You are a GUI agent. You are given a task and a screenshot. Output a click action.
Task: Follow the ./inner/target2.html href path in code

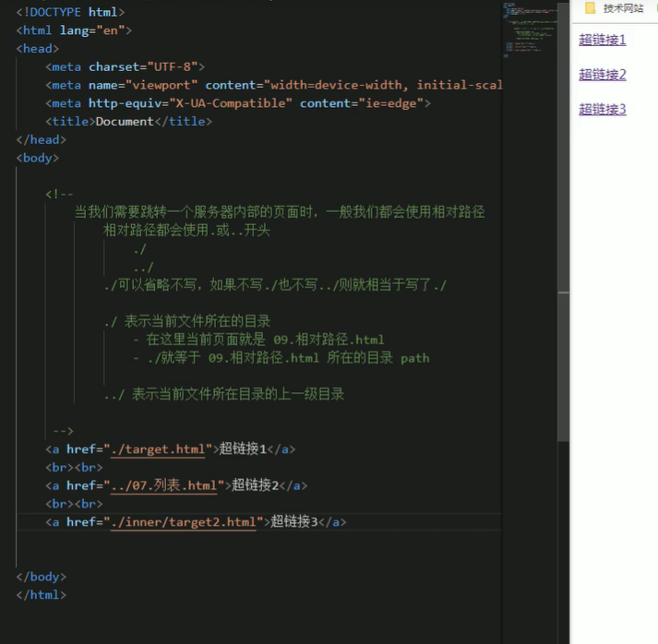coord(184,522)
